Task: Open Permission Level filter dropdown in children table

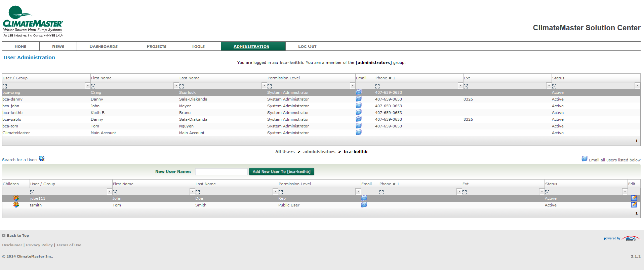Action: click(358, 192)
